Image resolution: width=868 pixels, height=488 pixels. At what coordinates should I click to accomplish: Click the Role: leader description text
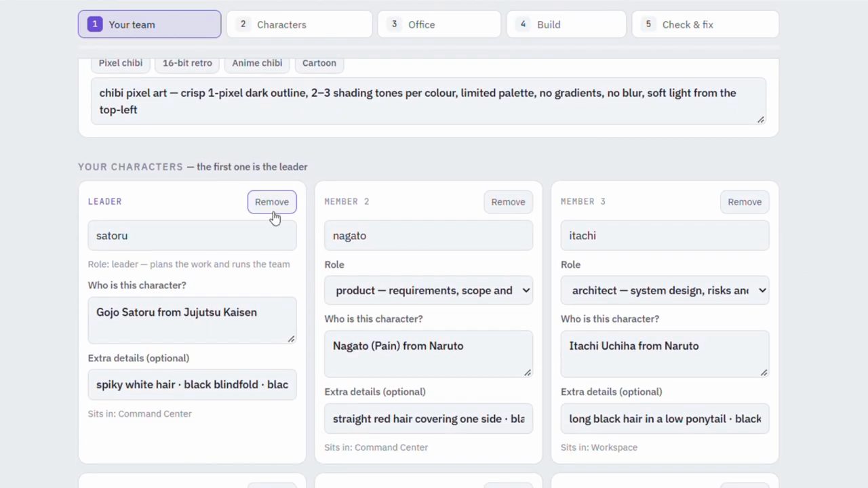pyautogui.click(x=189, y=264)
